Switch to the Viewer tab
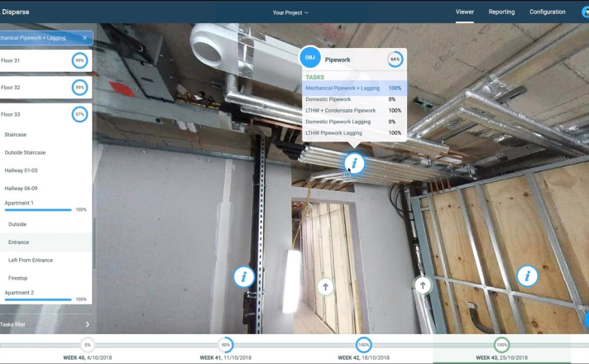 pyautogui.click(x=465, y=12)
